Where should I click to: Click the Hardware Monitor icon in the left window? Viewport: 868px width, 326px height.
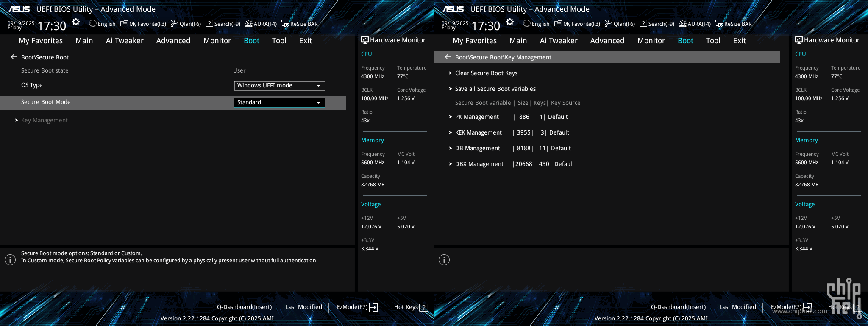(364, 40)
